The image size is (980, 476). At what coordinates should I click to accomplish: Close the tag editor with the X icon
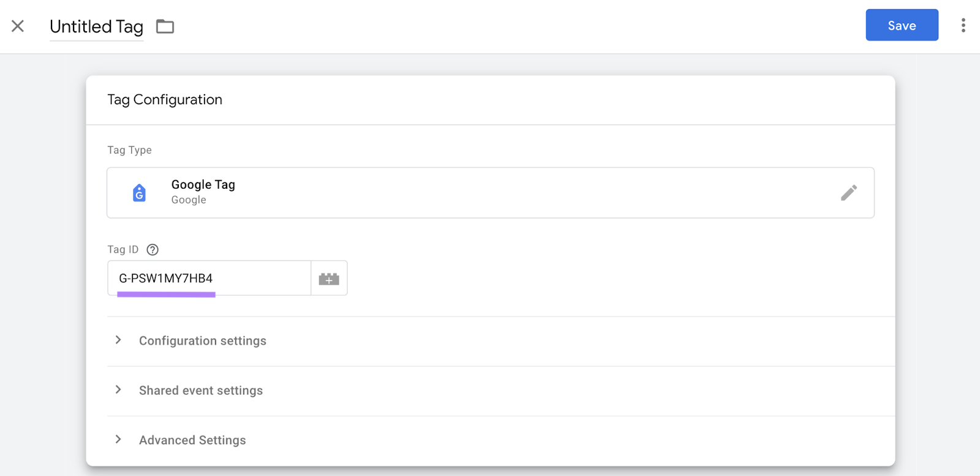pyautogui.click(x=18, y=26)
